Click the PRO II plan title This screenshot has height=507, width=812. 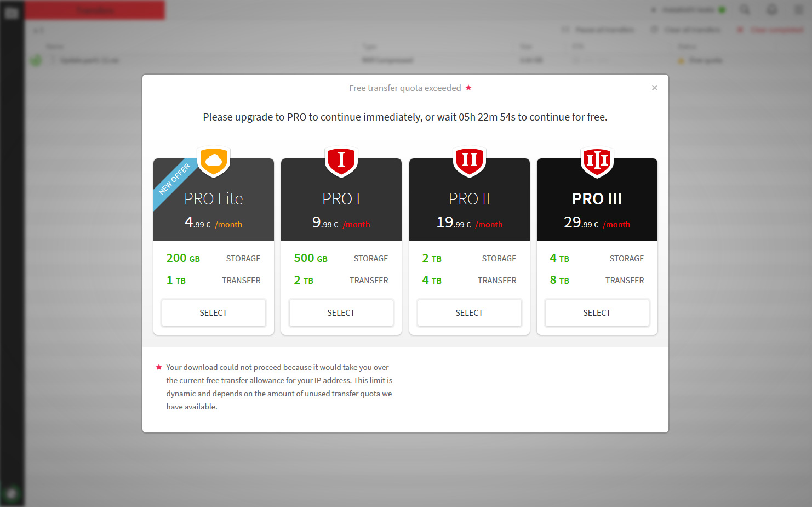coord(470,198)
